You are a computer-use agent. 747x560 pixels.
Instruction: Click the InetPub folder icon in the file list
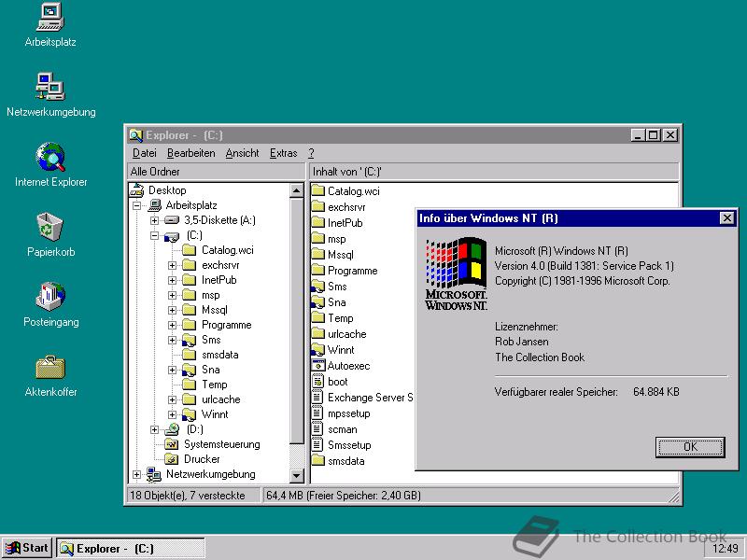pos(317,222)
